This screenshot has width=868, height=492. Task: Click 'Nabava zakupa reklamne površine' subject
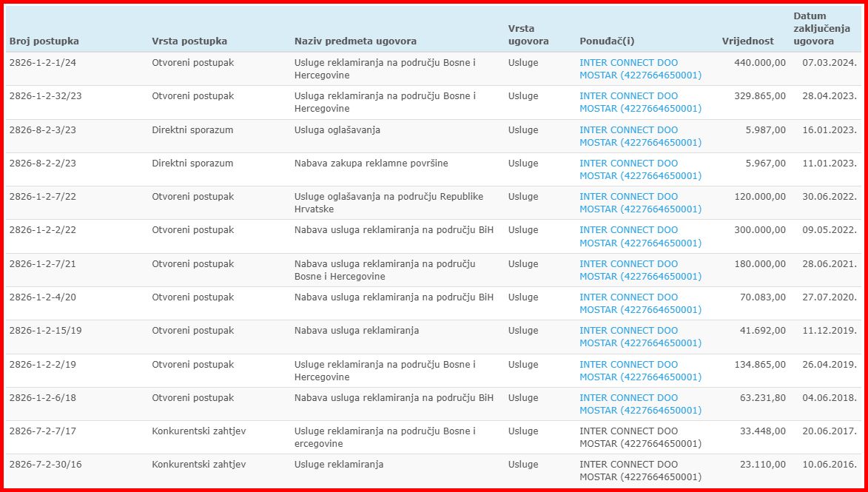click(371, 164)
